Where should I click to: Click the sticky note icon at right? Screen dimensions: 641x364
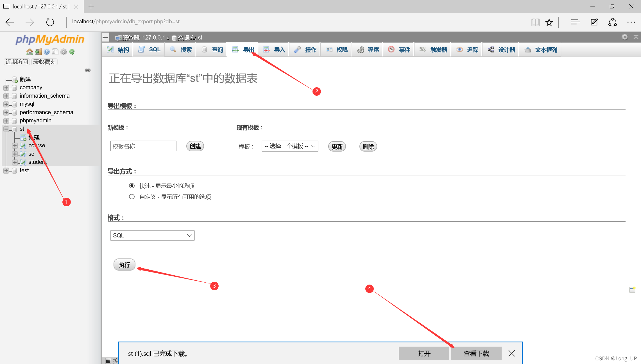tap(632, 290)
